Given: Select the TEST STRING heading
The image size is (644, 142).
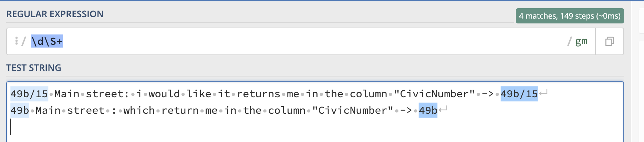Looking at the screenshot, I should pyautogui.click(x=34, y=68).
